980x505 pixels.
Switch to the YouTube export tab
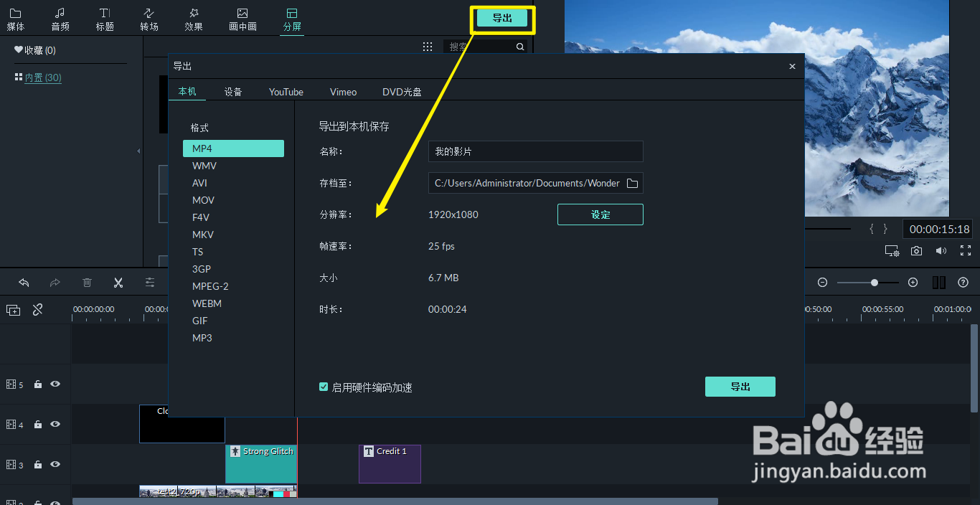[x=286, y=92]
